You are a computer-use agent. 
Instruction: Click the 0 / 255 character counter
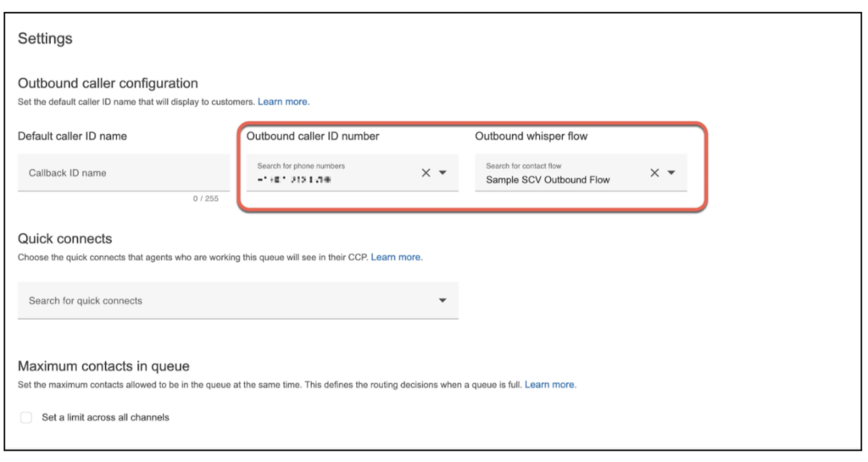tap(205, 198)
